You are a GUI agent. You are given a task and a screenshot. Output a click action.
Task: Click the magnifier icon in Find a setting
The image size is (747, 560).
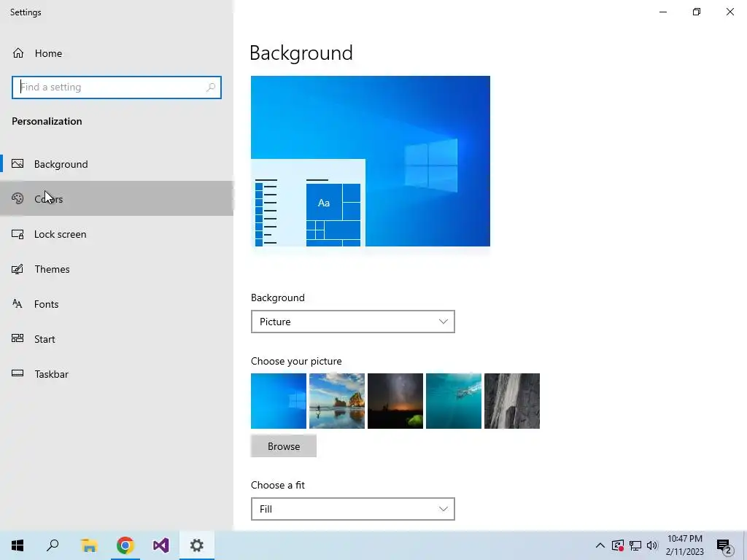click(211, 87)
